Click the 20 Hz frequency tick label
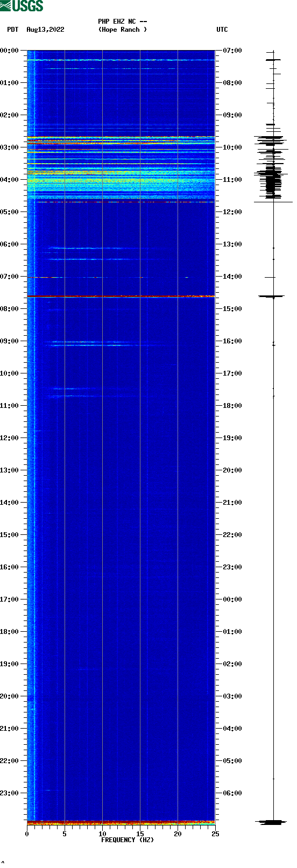The height and width of the screenshot is (868, 297). pyautogui.click(x=178, y=834)
